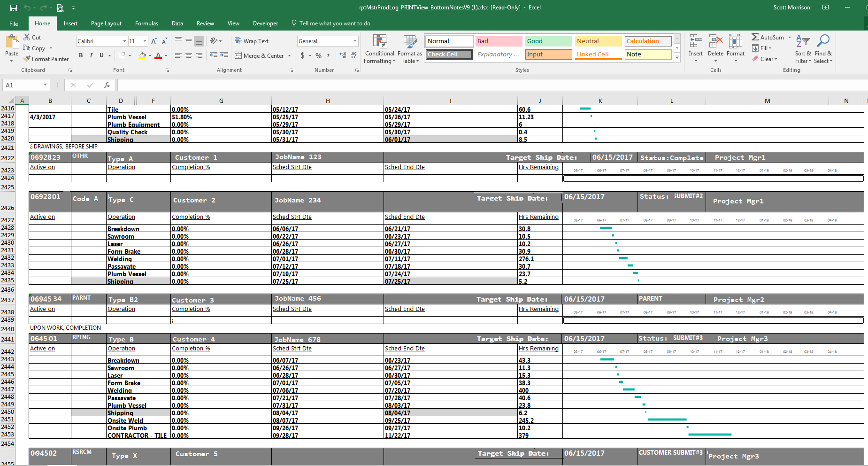The width and height of the screenshot is (868, 466).
Task: Toggle Align Left button
Action: (x=178, y=55)
